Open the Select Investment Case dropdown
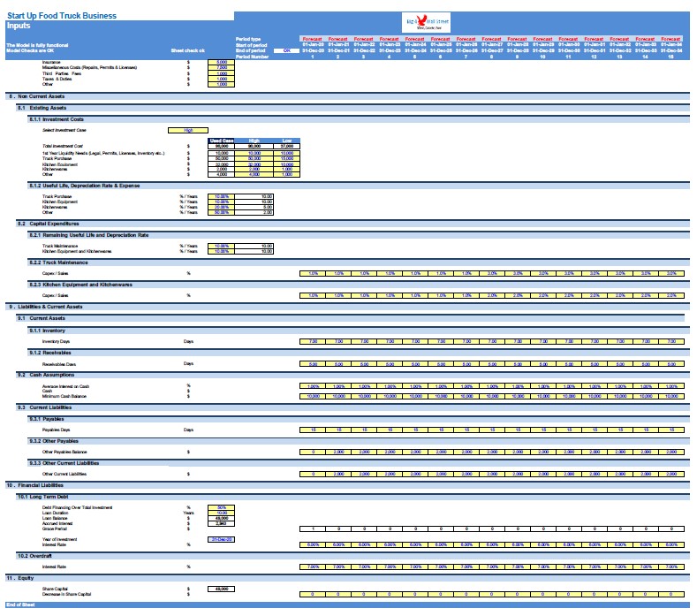697x616 pixels. tap(188, 130)
